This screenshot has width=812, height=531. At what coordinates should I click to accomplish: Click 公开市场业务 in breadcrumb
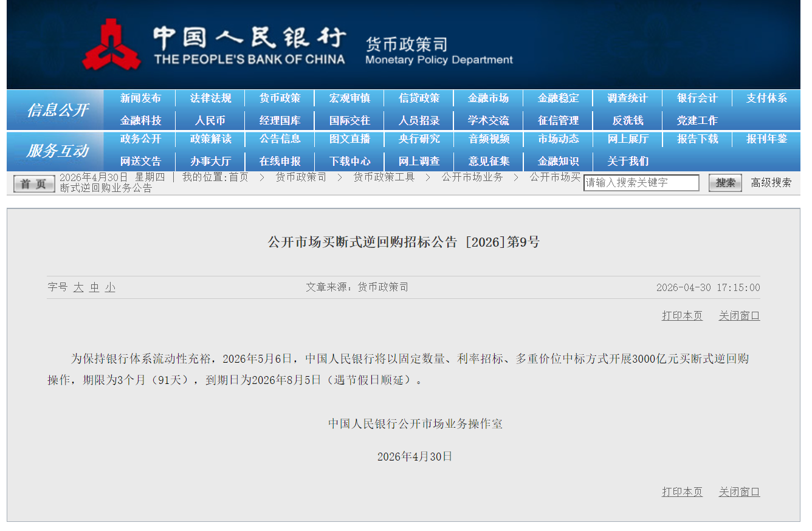coord(472,177)
